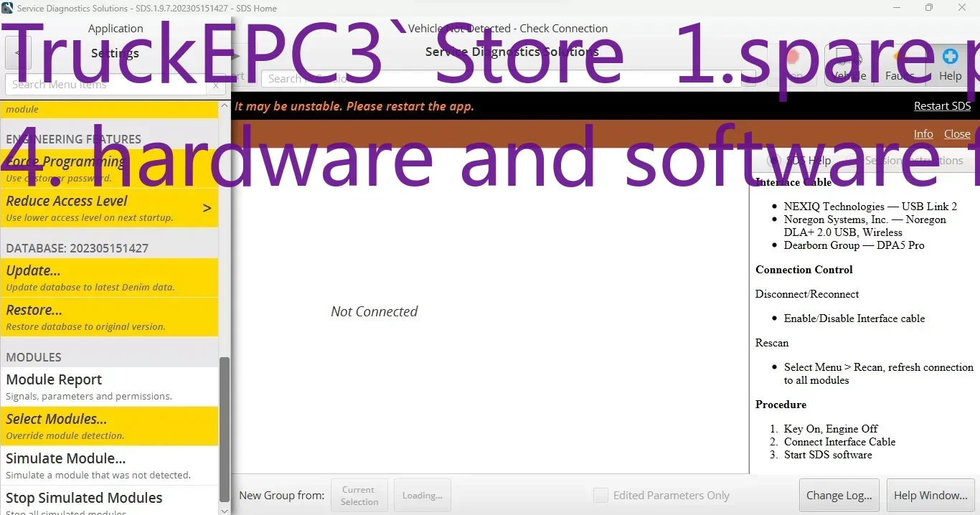Image resolution: width=980 pixels, height=515 pixels.
Task: Open the Settings menu
Action: click(115, 52)
